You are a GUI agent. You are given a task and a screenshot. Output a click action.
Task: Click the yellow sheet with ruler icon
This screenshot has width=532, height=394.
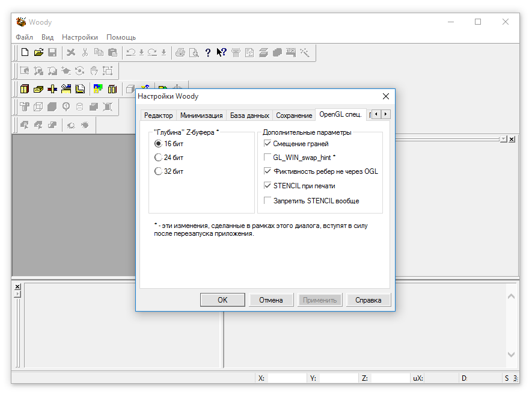pyautogui.click(x=80, y=89)
